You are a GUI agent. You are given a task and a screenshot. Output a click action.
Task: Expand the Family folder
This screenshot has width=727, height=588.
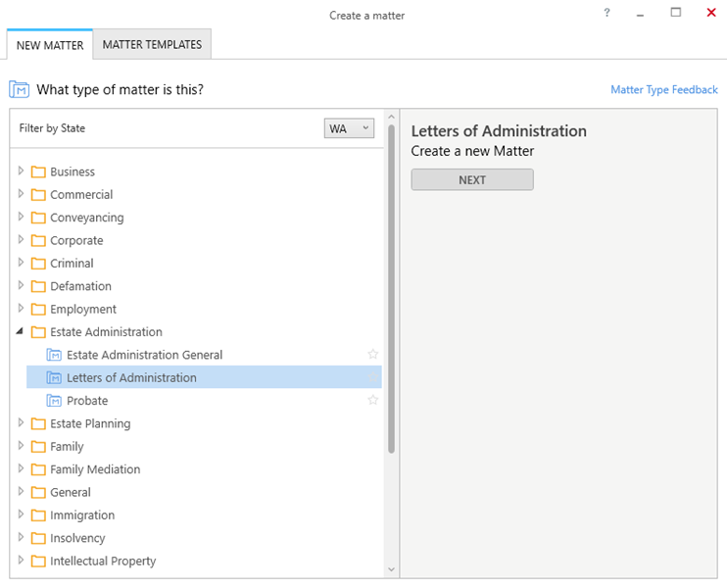[21, 446]
